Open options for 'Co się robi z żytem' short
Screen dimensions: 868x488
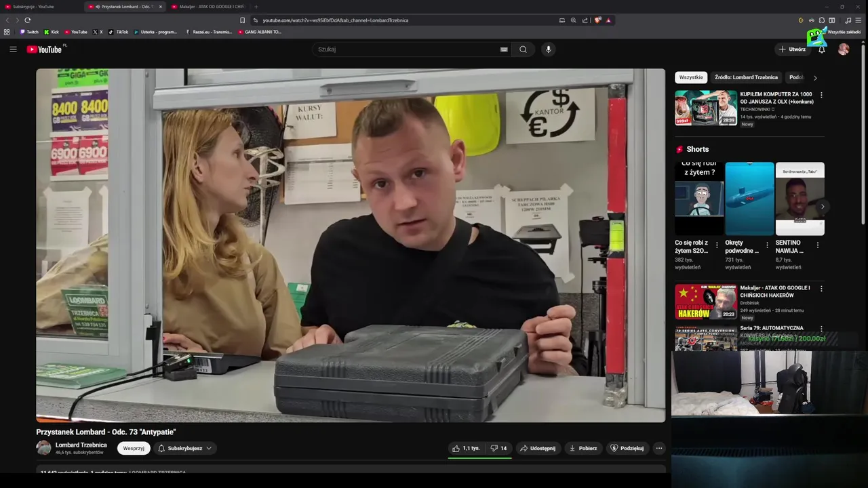tap(717, 245)
